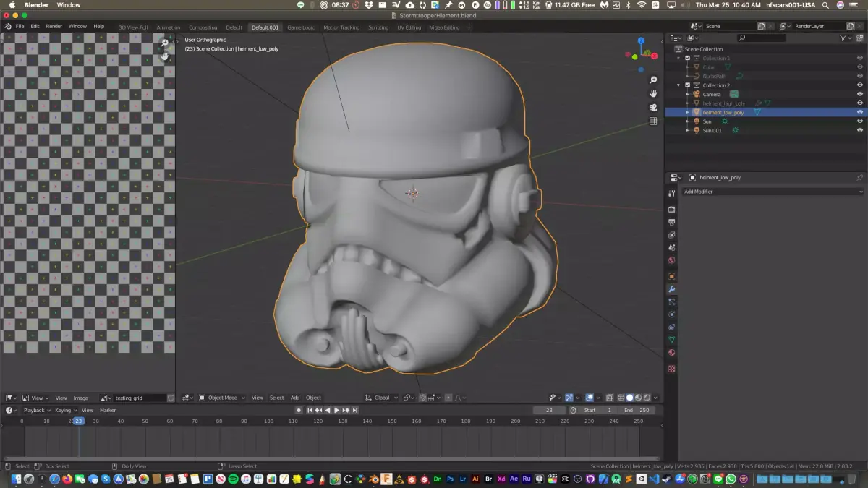This screenshot has width=868, height=488.
Task: Click frame 100 on the timeline ruler
Action: pos(268,421)
